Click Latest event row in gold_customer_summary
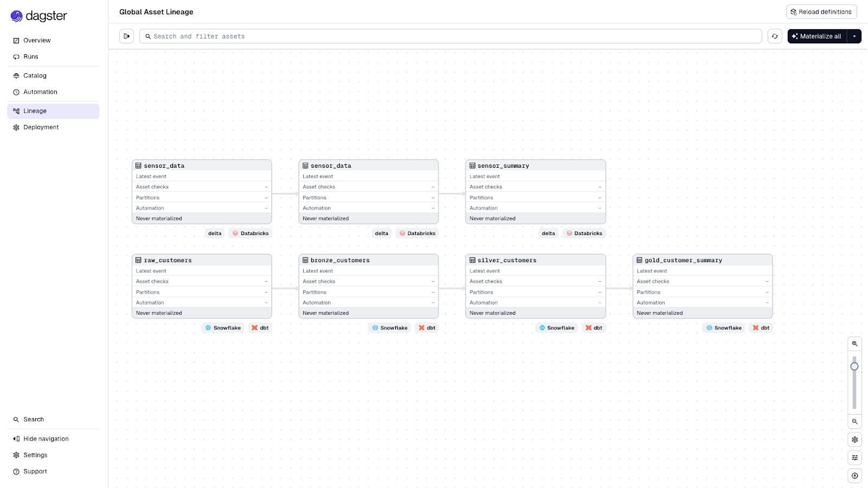 pos(703,271)
